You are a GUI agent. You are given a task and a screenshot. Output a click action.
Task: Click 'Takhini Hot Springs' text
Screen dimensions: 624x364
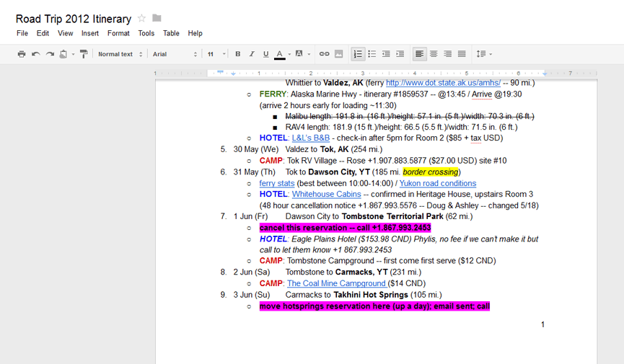371,295
